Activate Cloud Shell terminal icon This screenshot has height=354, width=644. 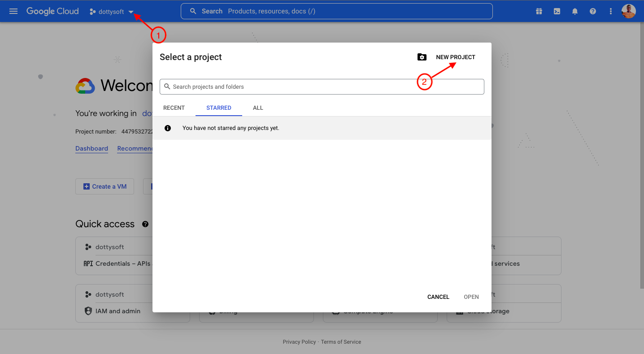pyautogui.click(x=557, y=11)
